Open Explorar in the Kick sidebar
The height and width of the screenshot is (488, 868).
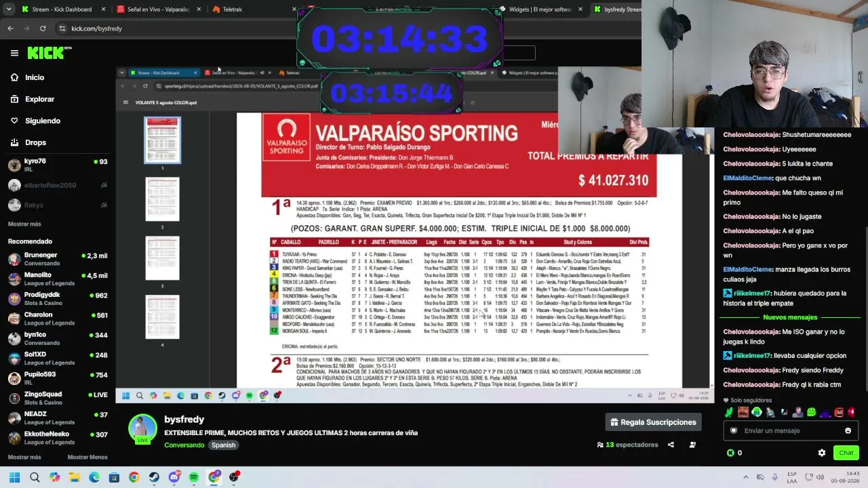(x=32, y=99)
